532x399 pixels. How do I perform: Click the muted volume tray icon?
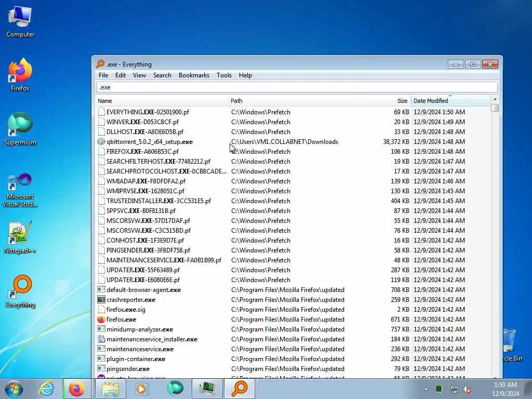[468, 389]
